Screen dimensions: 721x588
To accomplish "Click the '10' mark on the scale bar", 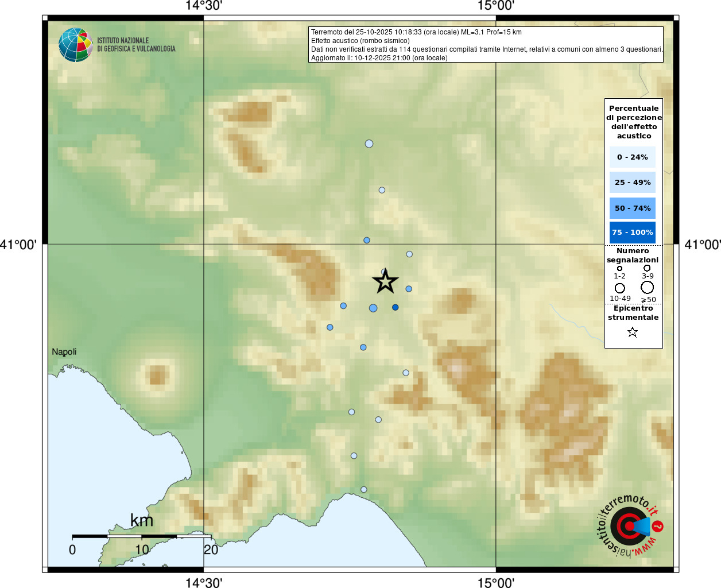I will tap(142, 550).
